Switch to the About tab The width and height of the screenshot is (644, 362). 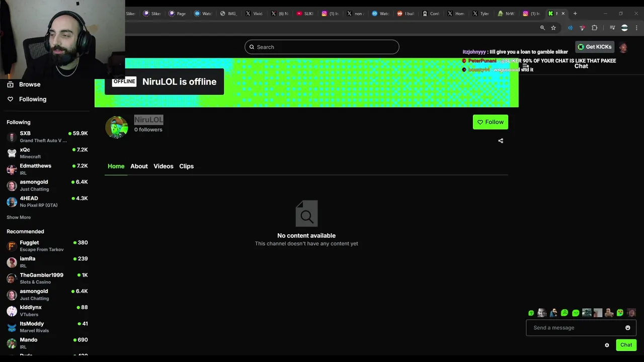point(139,166)
